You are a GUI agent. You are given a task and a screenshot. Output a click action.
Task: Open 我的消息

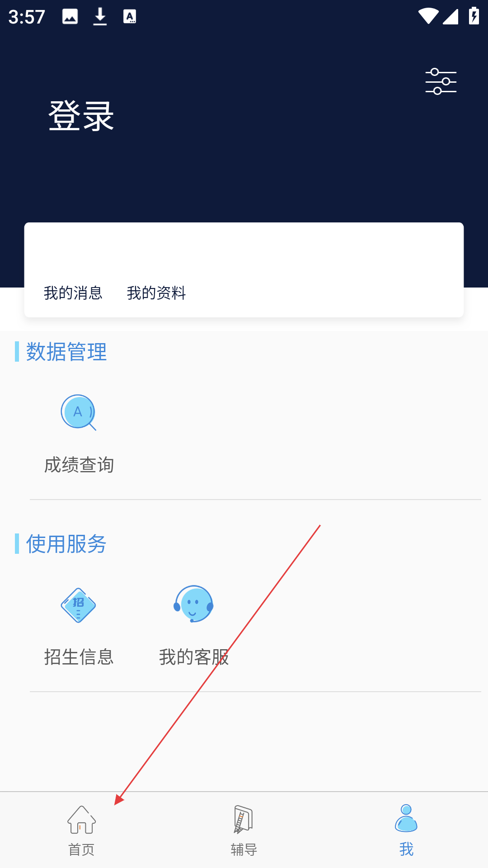point(73,293)
